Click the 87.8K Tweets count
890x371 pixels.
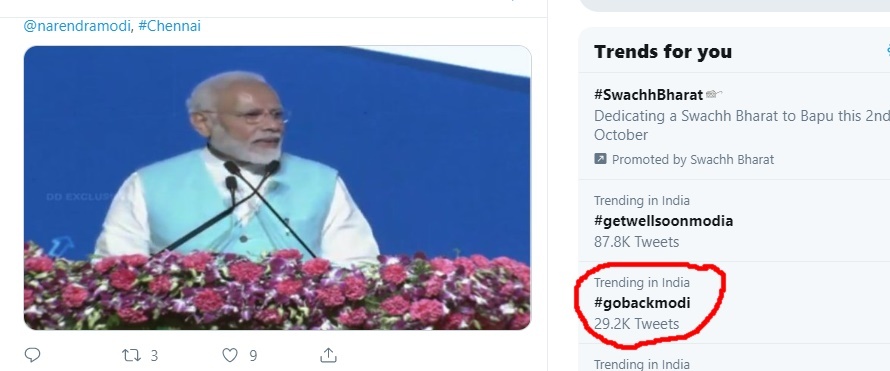click(x=636, y=242)
